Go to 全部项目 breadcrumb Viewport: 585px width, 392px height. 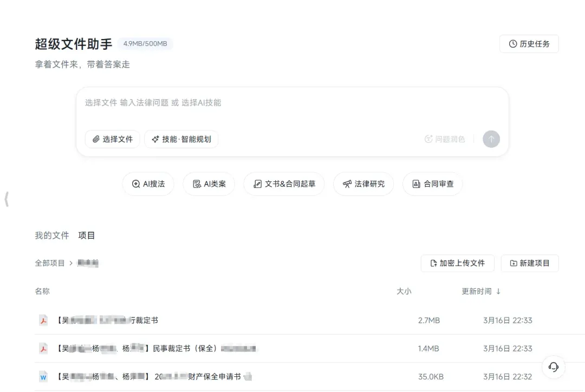click(50, 263)
